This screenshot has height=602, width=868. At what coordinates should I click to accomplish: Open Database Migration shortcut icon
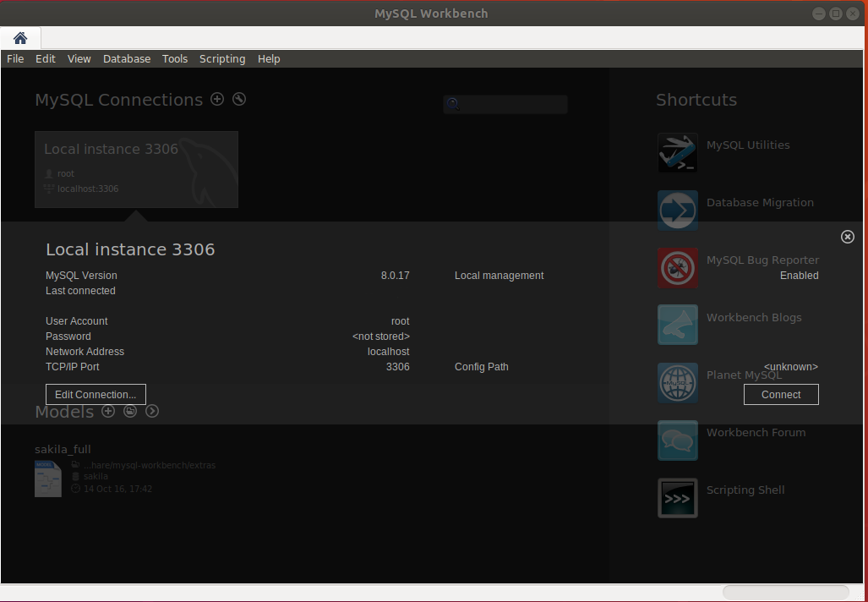[678, 211]
